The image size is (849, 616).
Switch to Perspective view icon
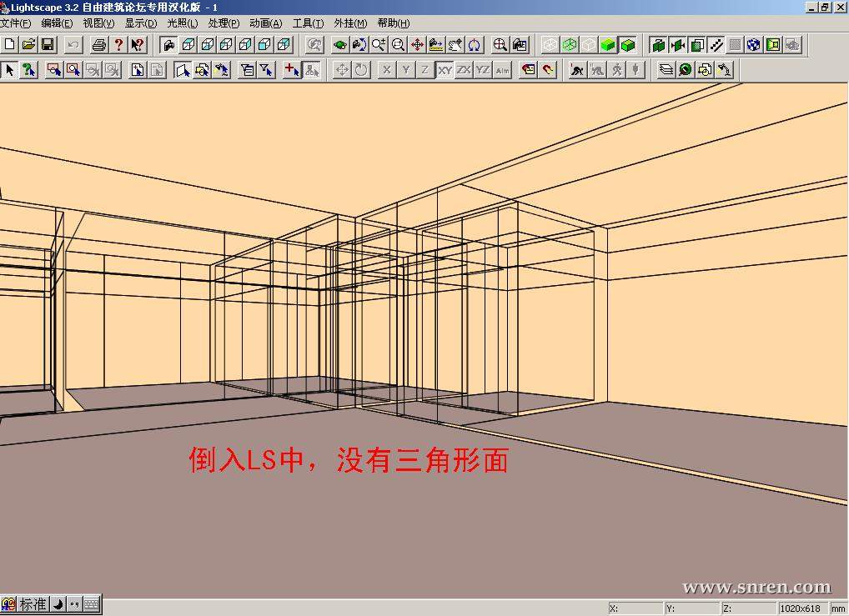tap(169, 44)
